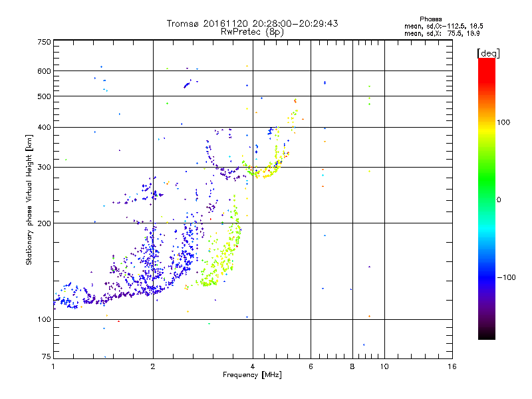Click the y-axis tick label "300"

point(44,167)
